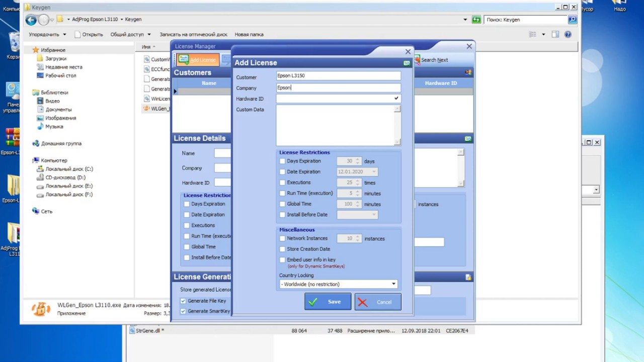The image size is (644, 362).
Task: Click into the Customer field
Action: [x=339, y=76]
